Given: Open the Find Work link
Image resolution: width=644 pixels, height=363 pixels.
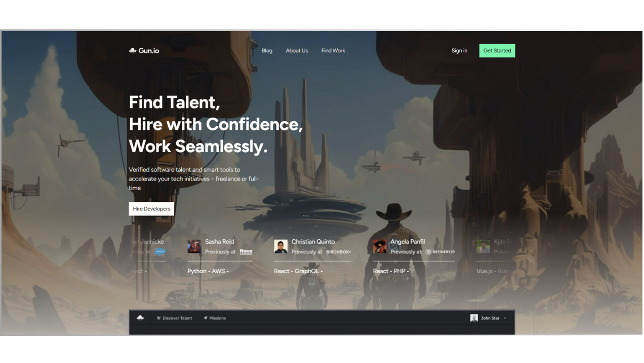Looking at the screenshot, I should [x=333, y=51].
